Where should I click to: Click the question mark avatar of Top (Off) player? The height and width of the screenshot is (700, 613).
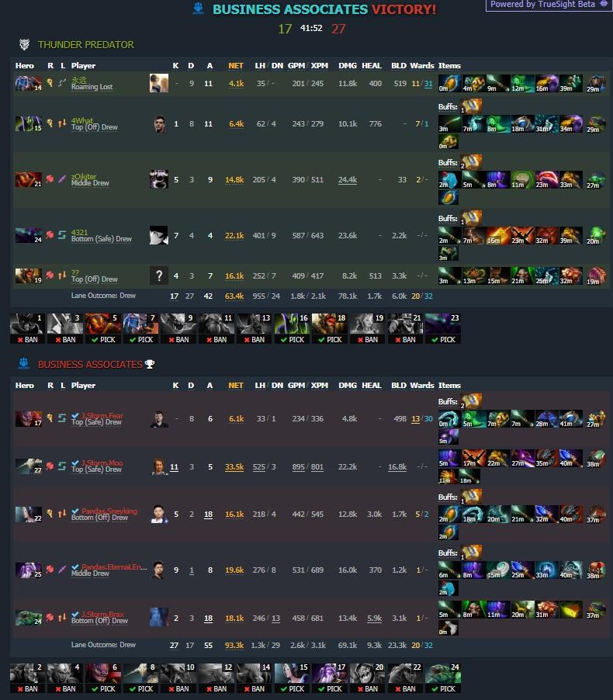[159, 276]
